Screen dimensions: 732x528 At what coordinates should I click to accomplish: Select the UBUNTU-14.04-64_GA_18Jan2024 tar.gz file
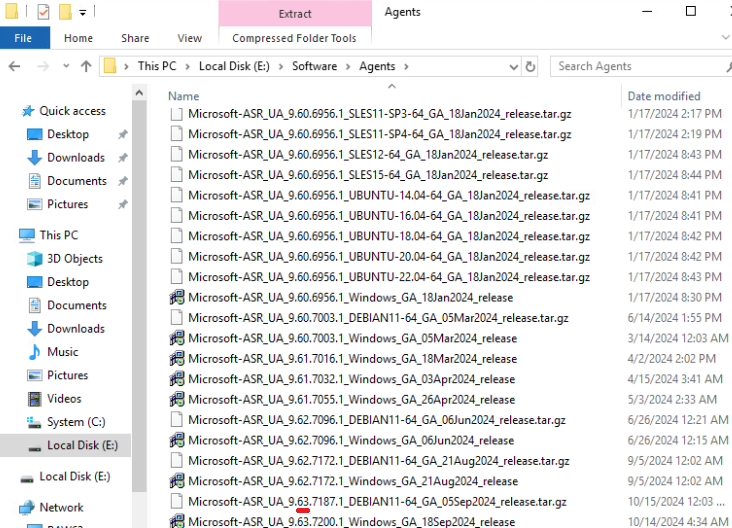389,196
